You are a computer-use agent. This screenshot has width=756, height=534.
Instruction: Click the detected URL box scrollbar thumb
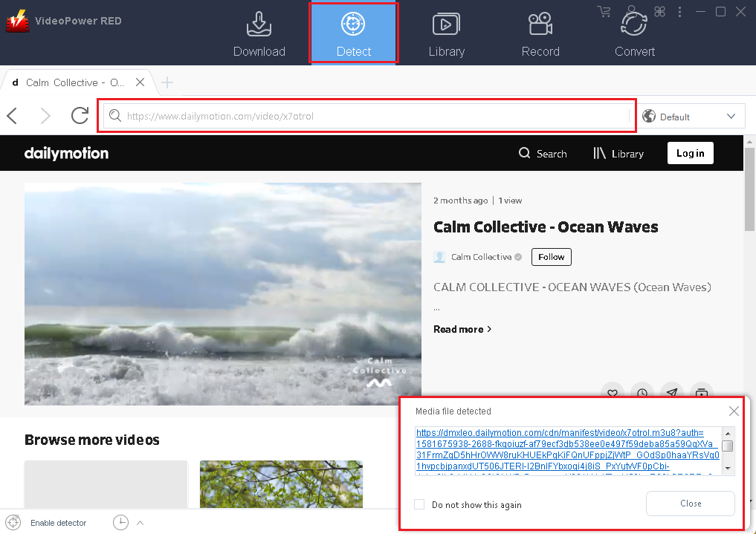pyautogui.click(x=728, y=446)
